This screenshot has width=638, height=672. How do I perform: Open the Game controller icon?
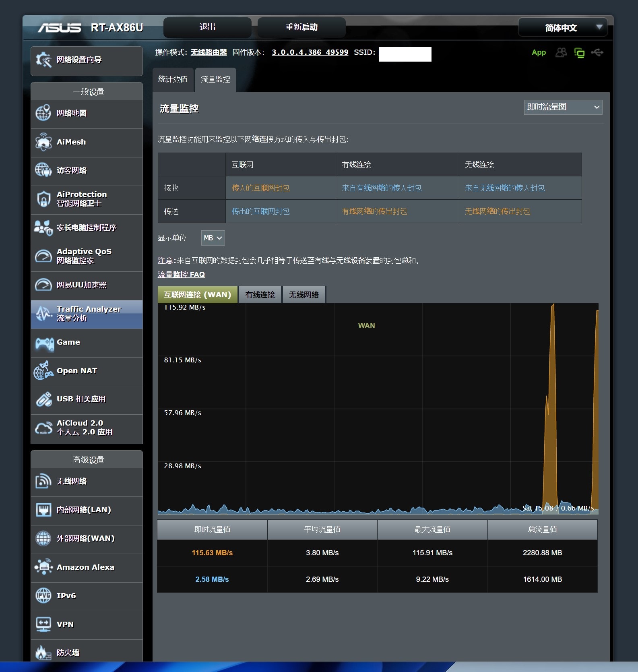point(43,343)
